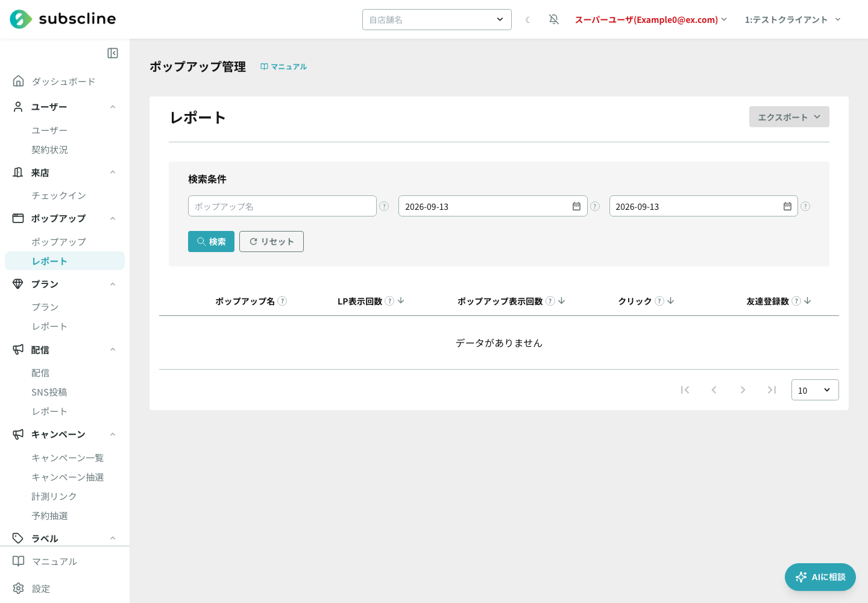Click the help icon after the end date field

[x=805, y=206]
